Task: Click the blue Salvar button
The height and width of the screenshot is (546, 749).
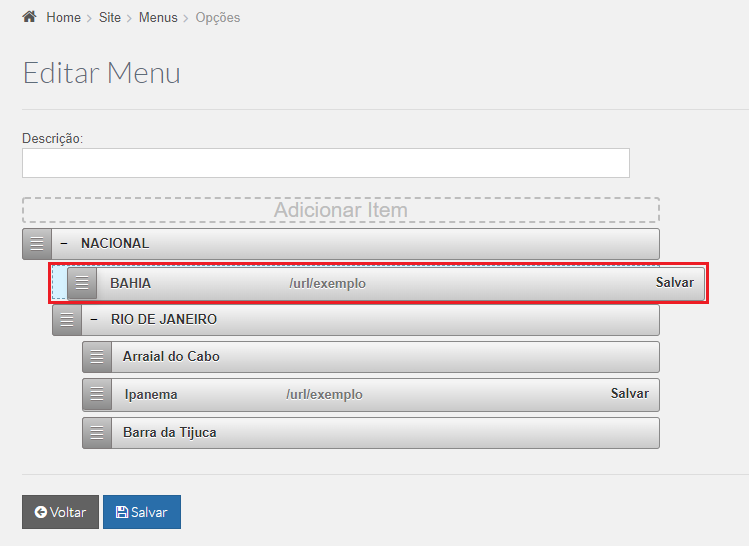Action: 142,512
